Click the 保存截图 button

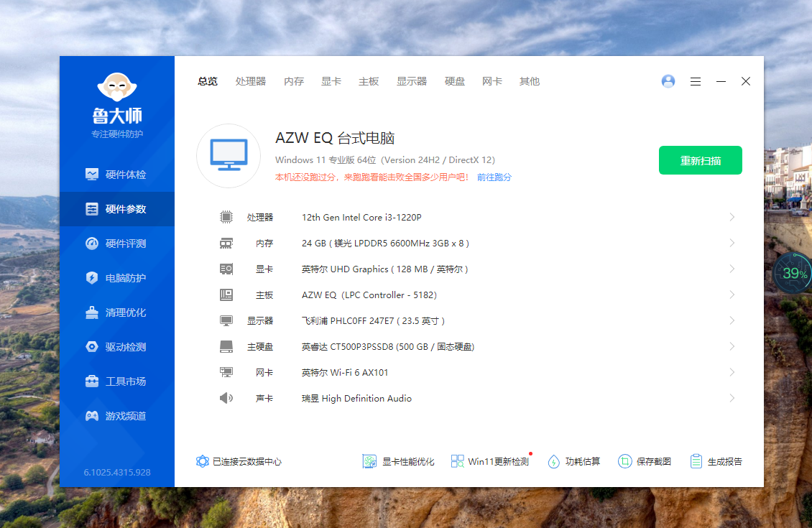[645, 461]
